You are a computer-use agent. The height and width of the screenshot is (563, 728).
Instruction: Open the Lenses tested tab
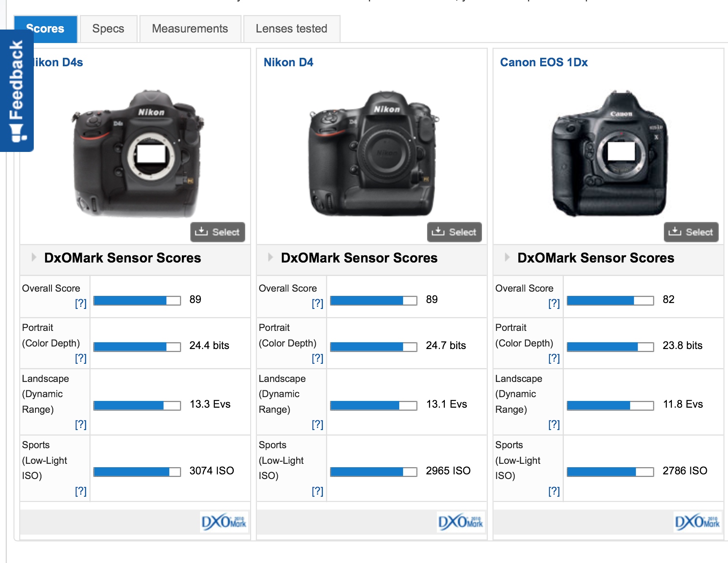tap(291, 29)
